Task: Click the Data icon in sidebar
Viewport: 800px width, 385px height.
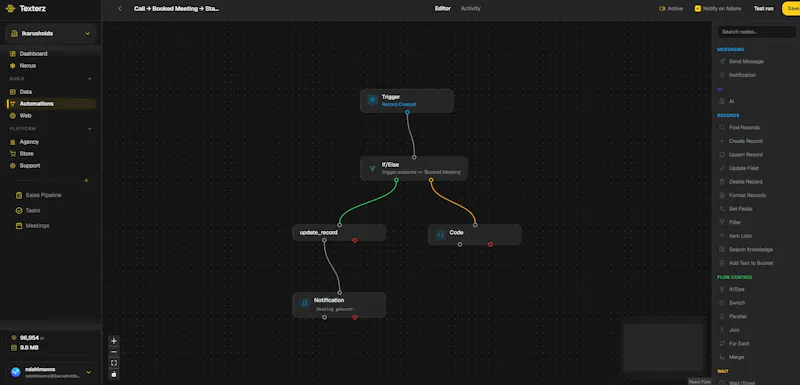Action: click(13, 92)
